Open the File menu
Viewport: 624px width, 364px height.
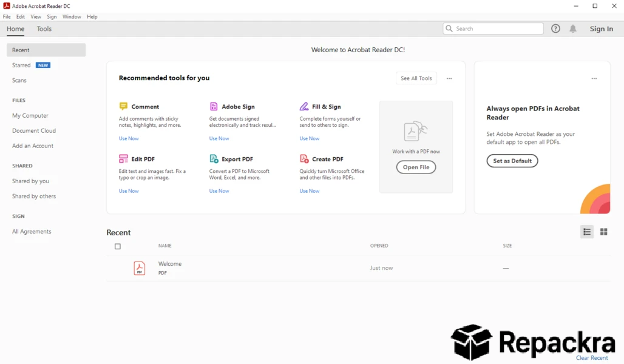[7, 17]
